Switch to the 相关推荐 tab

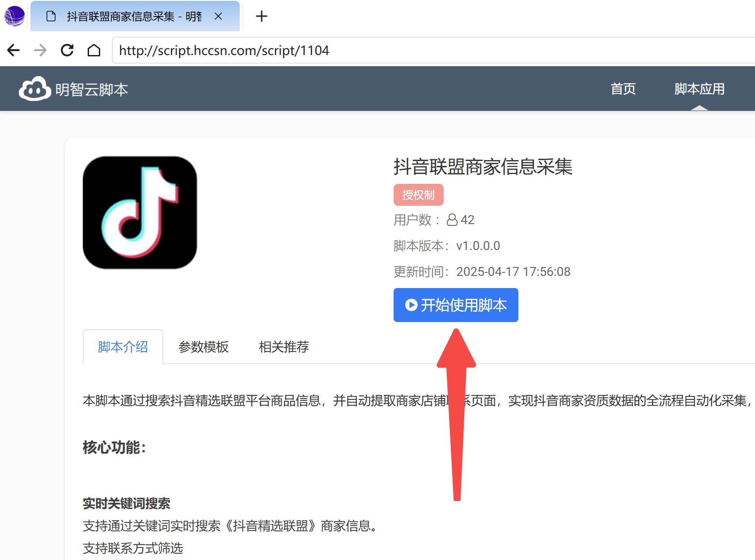click(x=284, y=347)
